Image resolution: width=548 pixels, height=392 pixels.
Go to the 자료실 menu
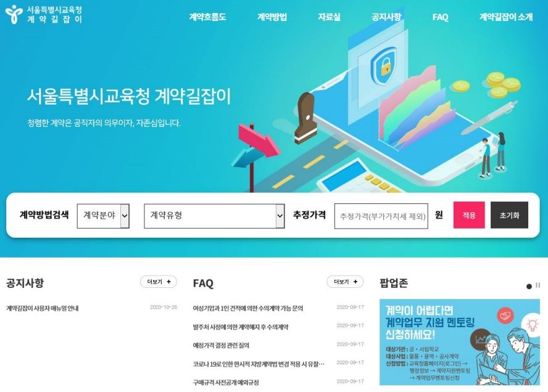click(329, 17)
